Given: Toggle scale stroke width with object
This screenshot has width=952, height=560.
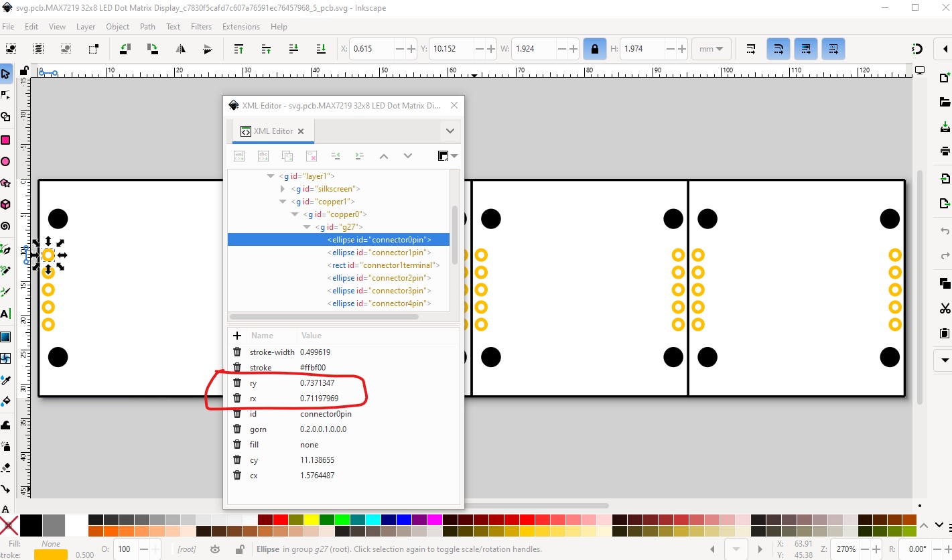Looking at the screenshot, I should 751,49.
